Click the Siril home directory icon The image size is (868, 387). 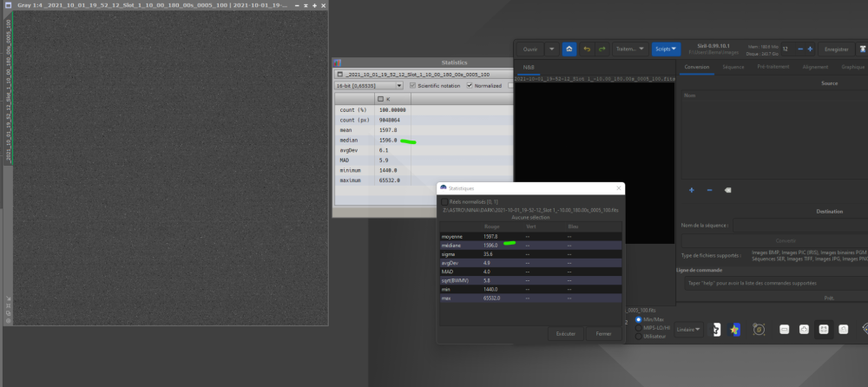(569, 49)
